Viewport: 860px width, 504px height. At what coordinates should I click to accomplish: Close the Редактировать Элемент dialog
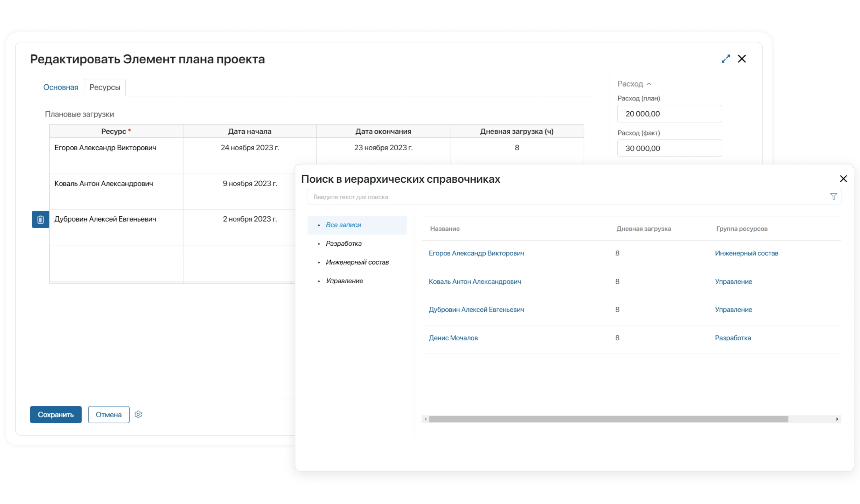click(x=742, y=59)
